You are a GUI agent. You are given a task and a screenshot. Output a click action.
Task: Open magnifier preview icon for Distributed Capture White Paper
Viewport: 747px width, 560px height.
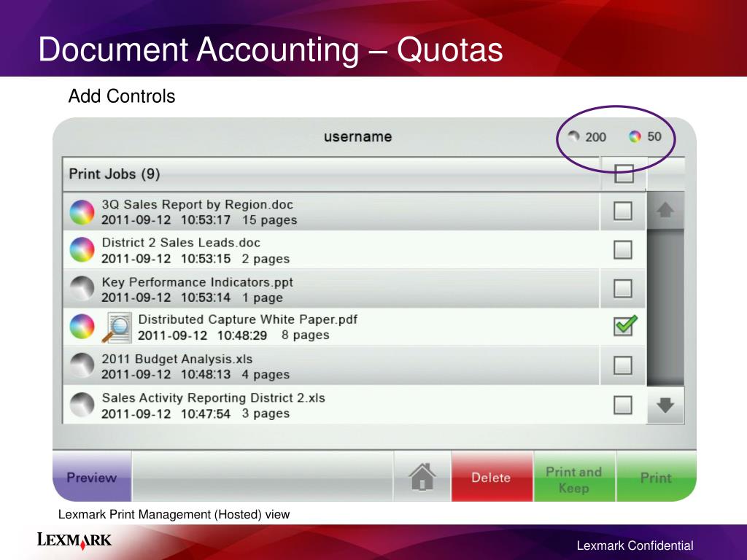117,327
